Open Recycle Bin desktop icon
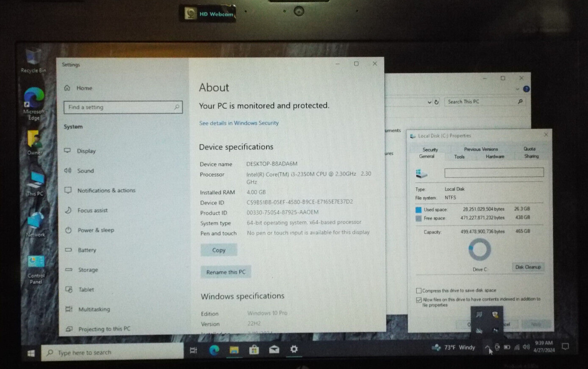 pos(33,61)
